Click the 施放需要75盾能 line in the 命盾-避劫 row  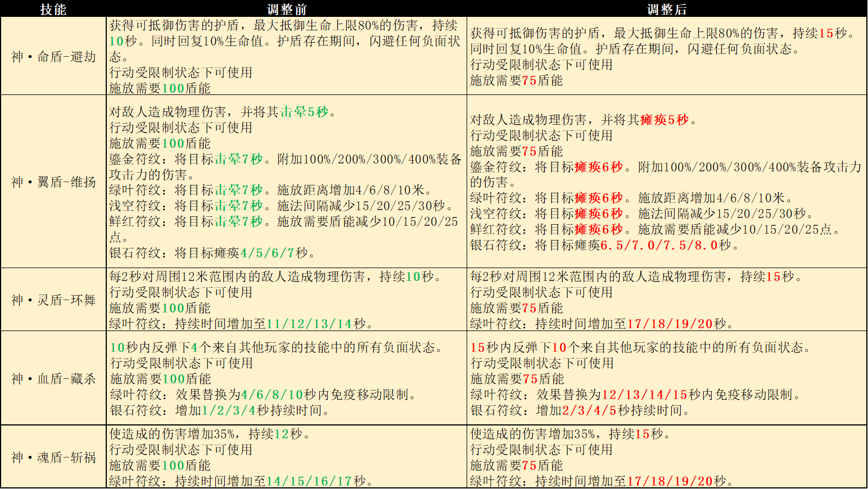pos(517,80)
